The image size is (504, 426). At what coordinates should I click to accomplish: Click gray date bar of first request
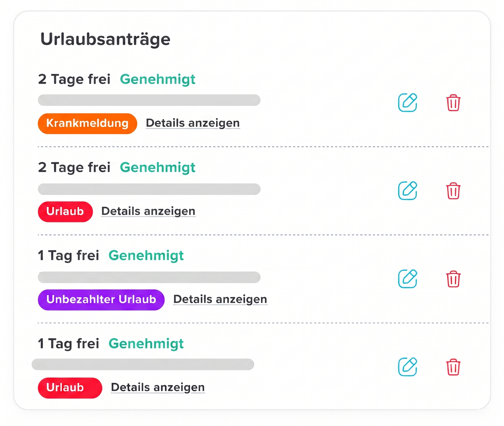pyautogui.click(x=149, y=100)
